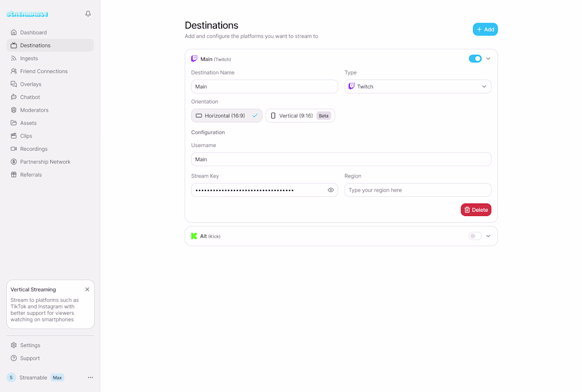Click the Support question mark icon
582x392 pixels.
[x=14, y=358]
